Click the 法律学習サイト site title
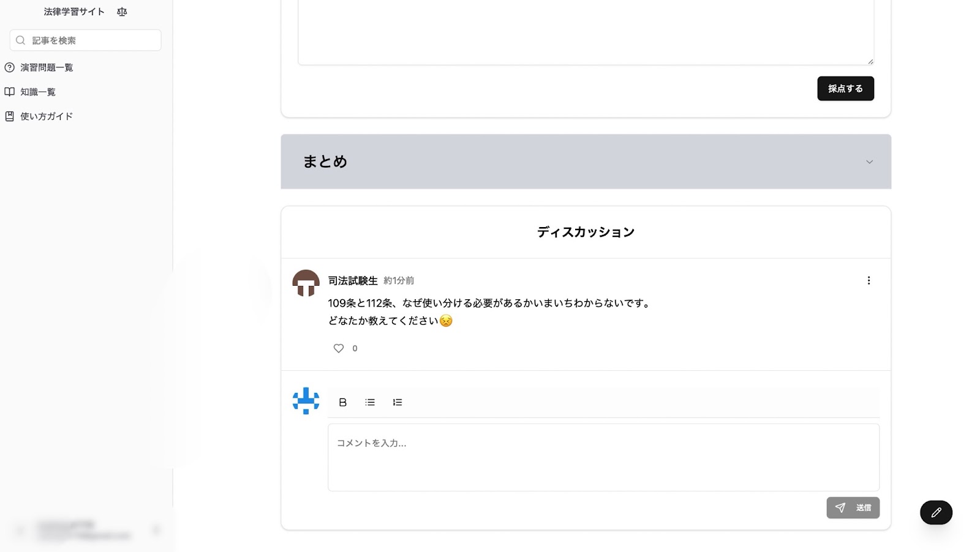The height and width of the screenshot is (552, 980). (x=74, y=12)
